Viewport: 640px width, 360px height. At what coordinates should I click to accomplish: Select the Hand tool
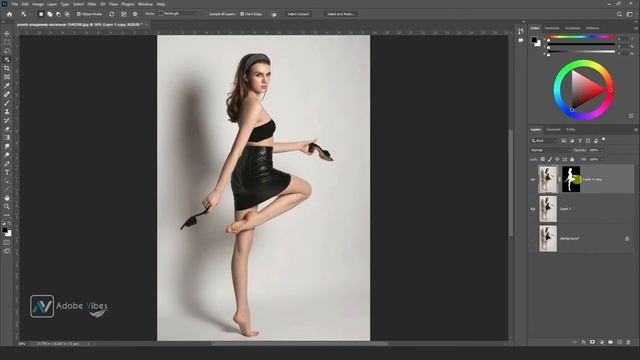point(7,198)
